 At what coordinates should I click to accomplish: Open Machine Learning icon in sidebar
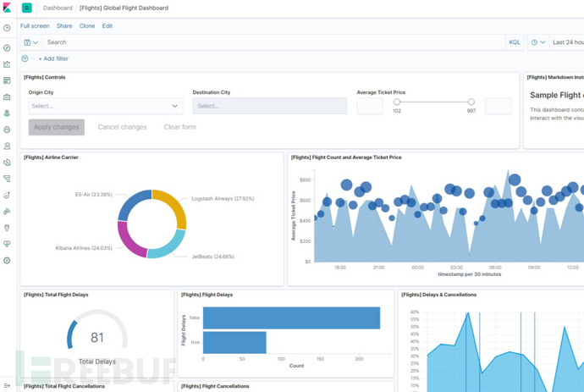7,130
